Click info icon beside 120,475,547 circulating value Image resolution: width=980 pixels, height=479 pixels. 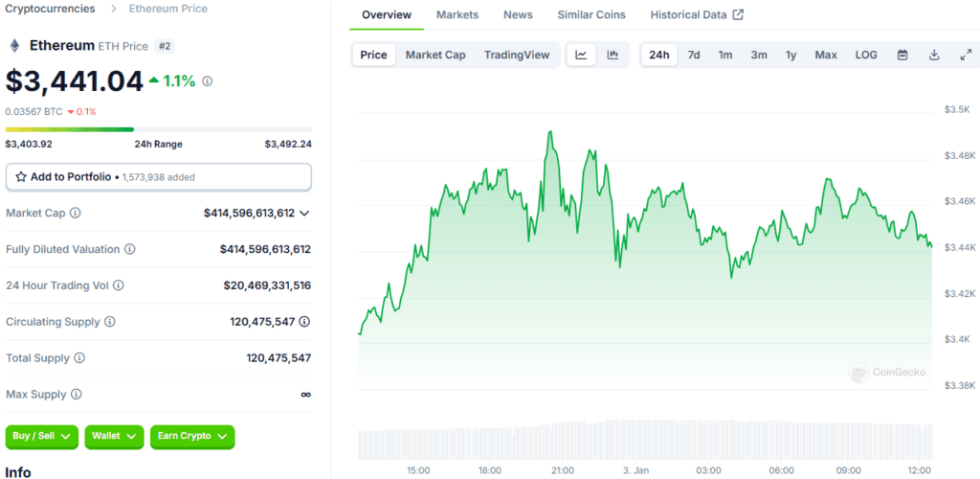point(304,322)
